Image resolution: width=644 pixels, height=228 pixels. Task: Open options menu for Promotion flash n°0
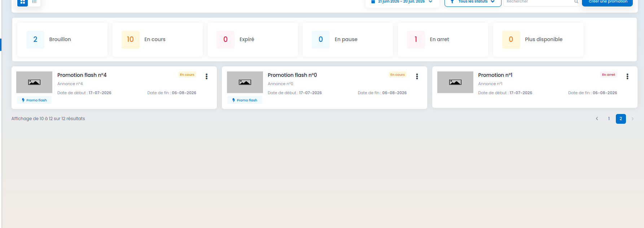pos(417,76)
